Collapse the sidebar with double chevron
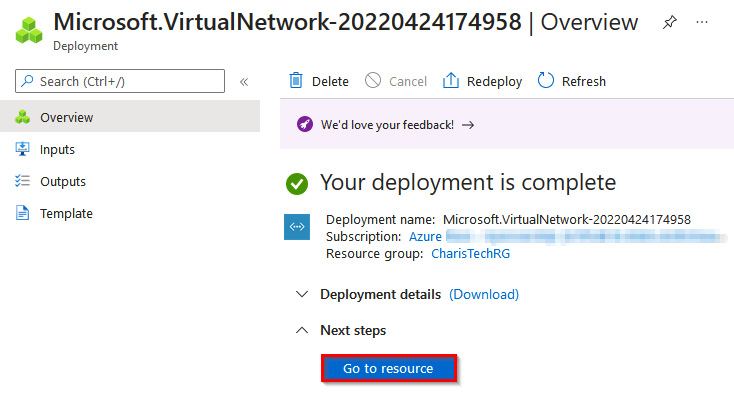Viewport: 734px width, 395px height. point(244,82)
